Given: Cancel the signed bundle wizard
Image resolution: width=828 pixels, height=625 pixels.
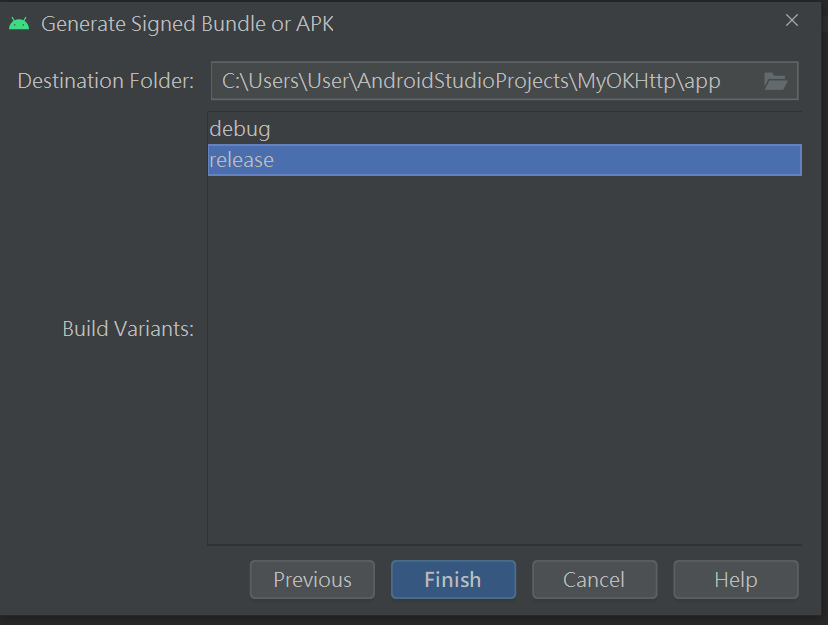Looking at the screenshot, I should click(594, 580).
